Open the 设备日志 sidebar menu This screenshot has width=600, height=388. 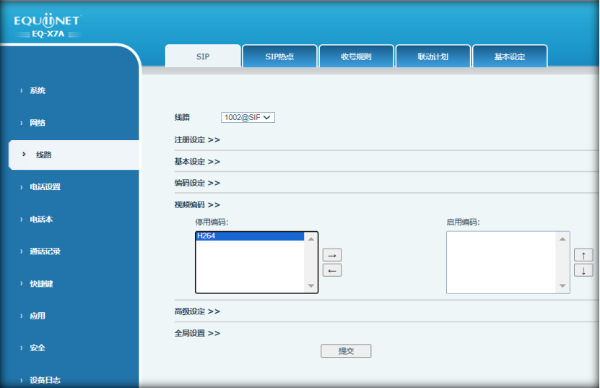click(45, 380)
